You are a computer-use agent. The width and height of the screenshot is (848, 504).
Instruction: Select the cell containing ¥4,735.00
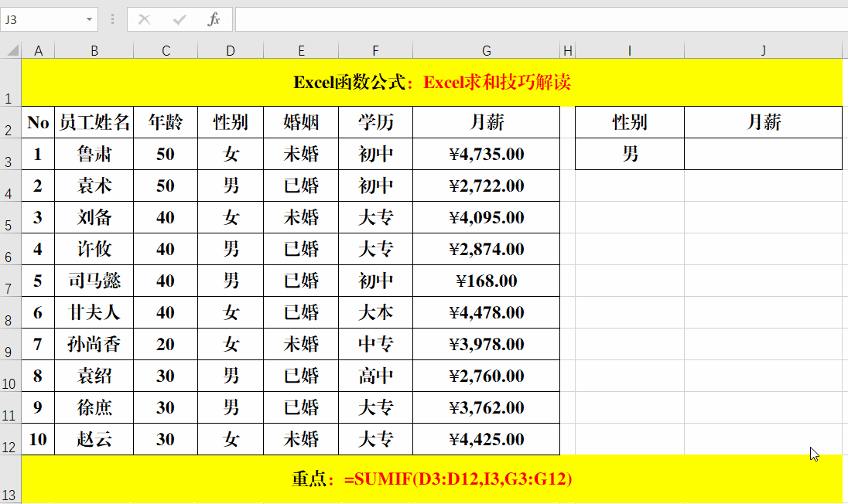pyautogui.click(x=486, y=154)
